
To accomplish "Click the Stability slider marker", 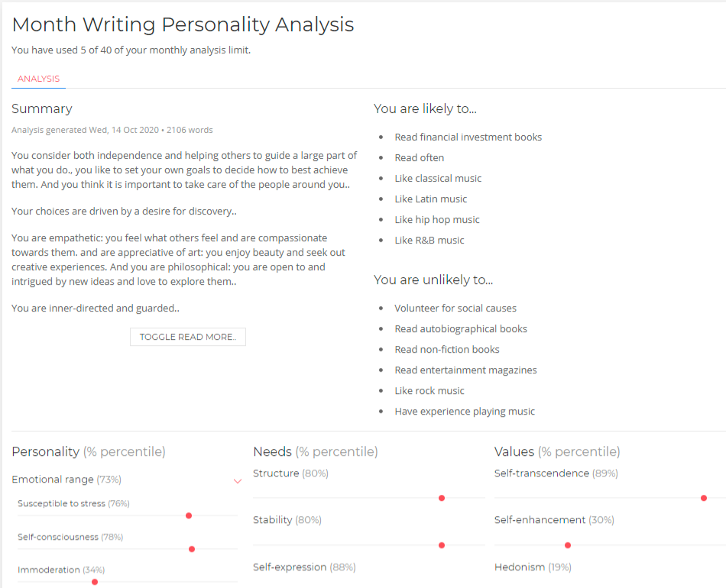I will coord(442,544).
